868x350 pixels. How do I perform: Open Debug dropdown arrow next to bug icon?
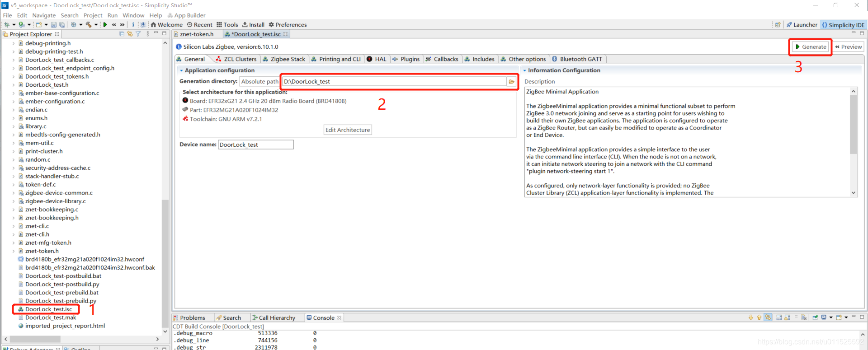14,25
